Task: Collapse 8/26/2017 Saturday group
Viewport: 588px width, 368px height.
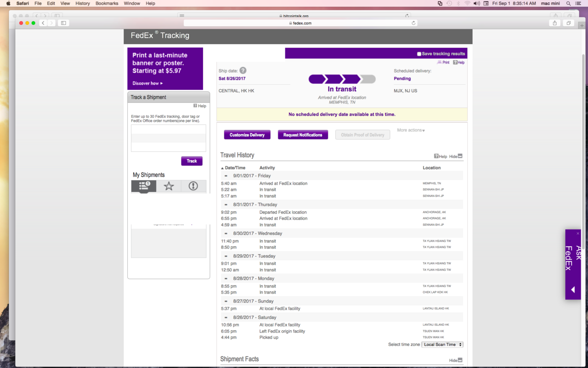Action: pos(226,317)
